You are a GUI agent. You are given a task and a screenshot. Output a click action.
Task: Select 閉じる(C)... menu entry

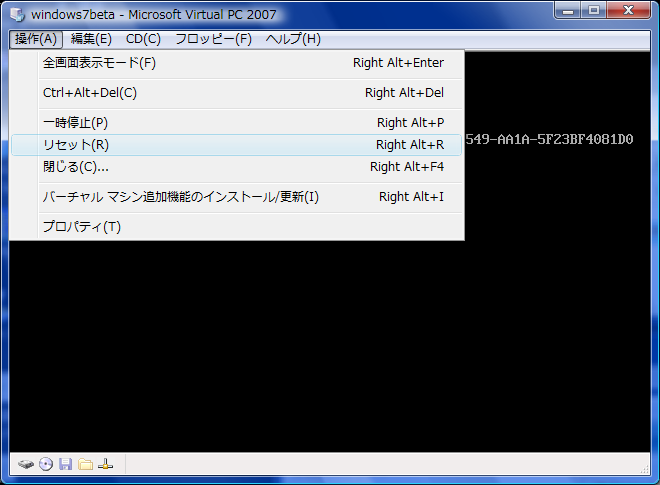pyautogui.click(x=237, y=167)
